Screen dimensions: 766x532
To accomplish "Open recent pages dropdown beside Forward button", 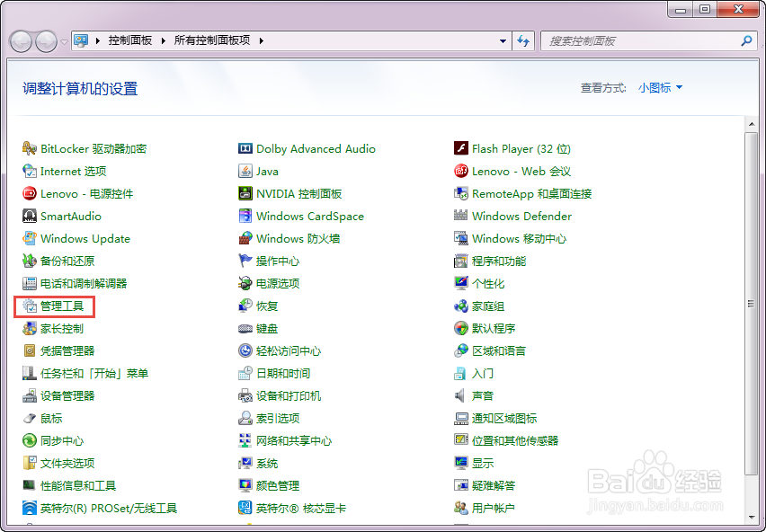I will tap(64, 42).
